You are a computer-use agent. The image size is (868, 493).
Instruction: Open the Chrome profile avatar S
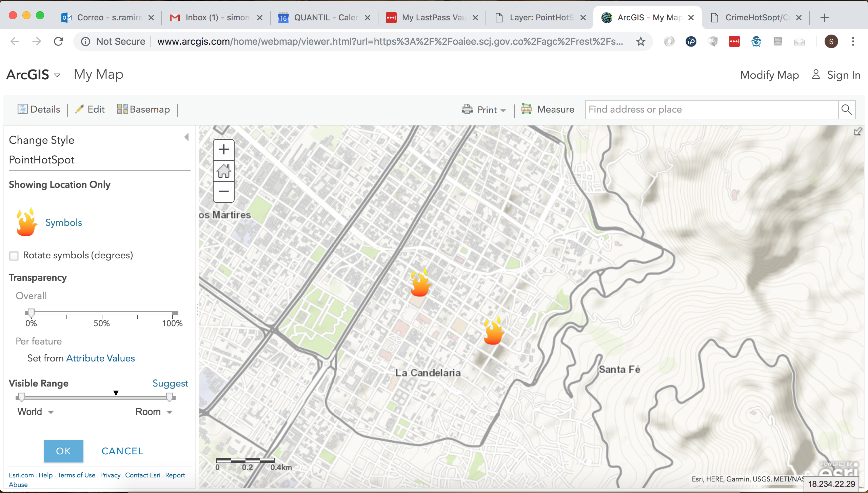tap(831, 41)
